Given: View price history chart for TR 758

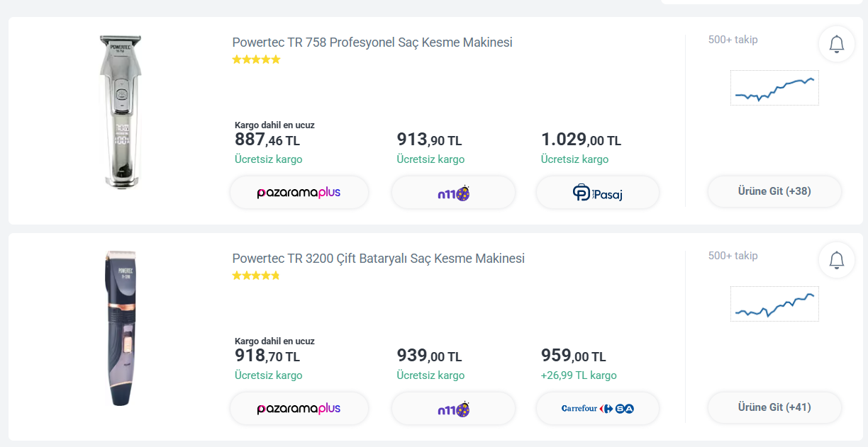Looking at the screenshot, I should coord(774,88).
